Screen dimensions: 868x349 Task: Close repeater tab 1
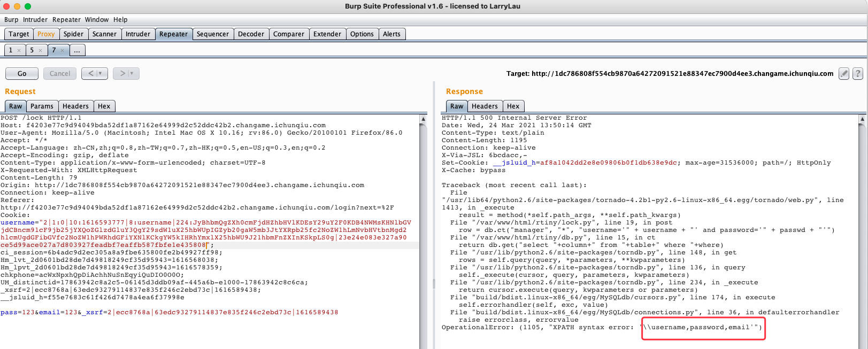(19, 50)
